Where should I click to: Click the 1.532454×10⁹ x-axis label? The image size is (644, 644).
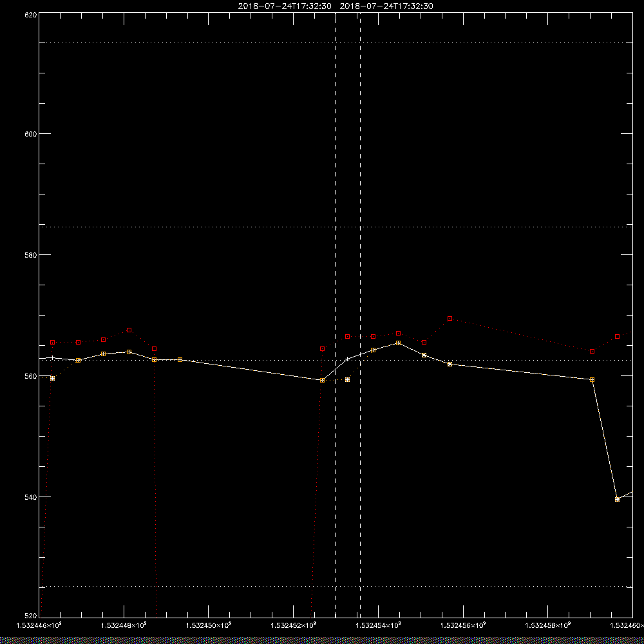click(x=378, y=625)
